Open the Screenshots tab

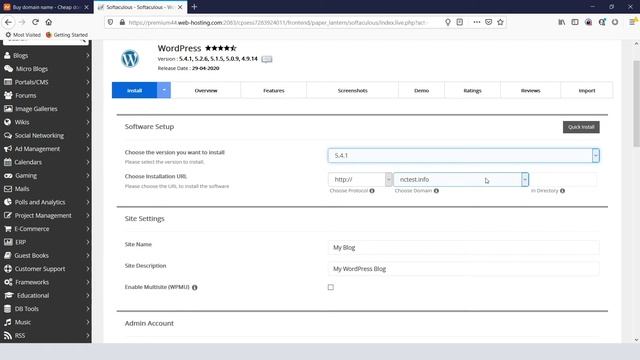point(352,90)
